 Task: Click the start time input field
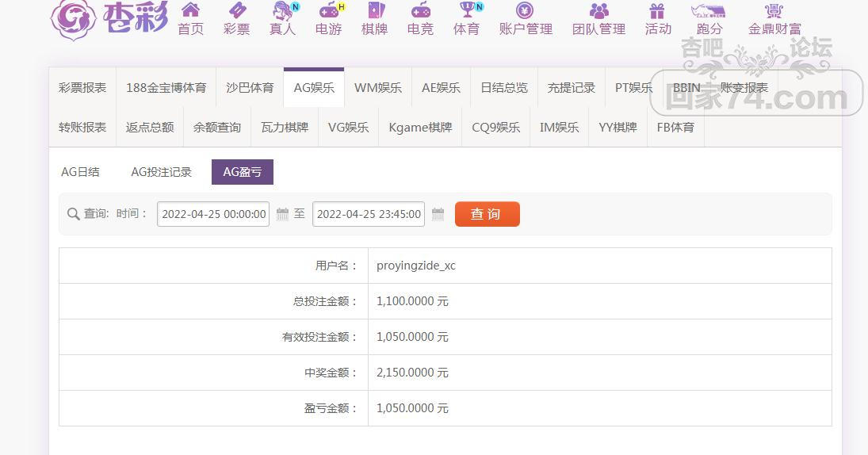click(213, 214)
